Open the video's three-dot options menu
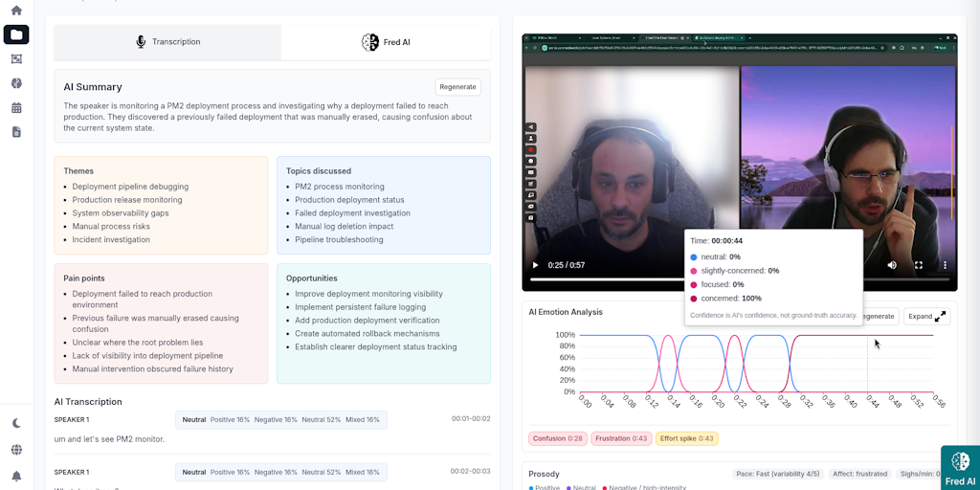The width and height of the screenshot is (980, 490). coord(945,265)
